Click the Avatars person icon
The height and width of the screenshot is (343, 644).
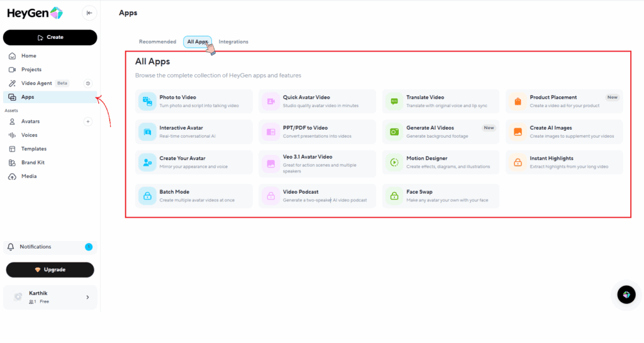[x=13, y=121]
